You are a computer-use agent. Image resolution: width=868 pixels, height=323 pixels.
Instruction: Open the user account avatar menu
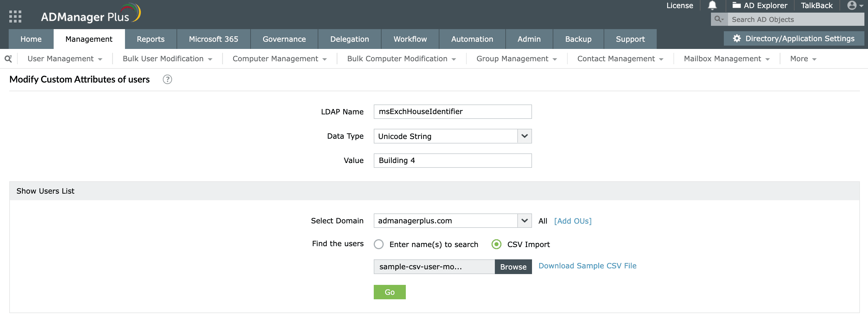point(855,5)
